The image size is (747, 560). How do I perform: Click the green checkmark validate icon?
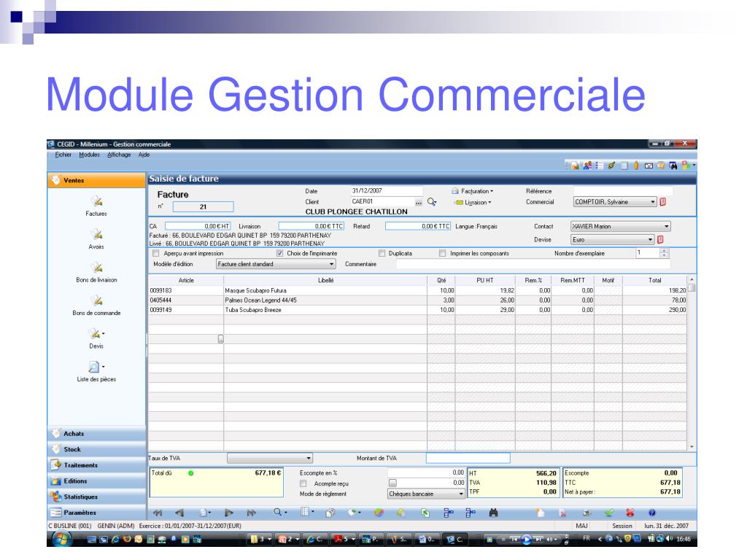pos(609,513)
